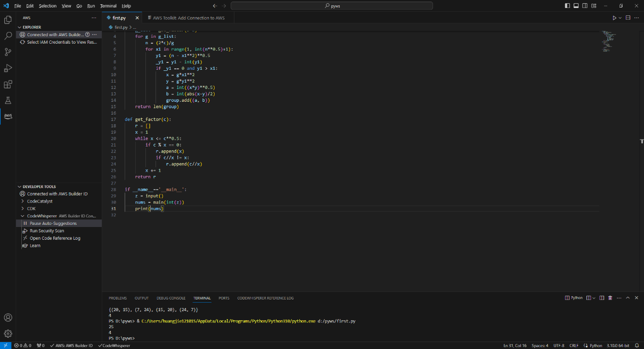
Task: Switch to the DEBUG CONSOLE tab
Action: click(x=171, y=298)
